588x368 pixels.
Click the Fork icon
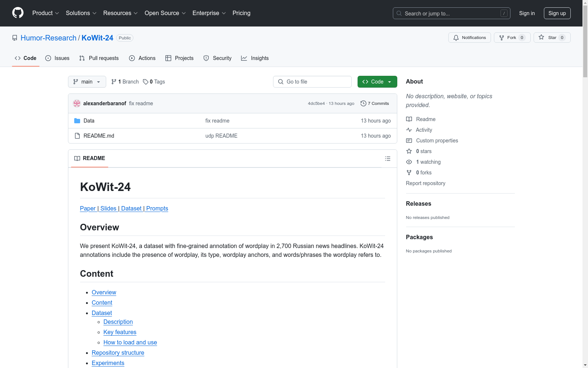[502, 38]
